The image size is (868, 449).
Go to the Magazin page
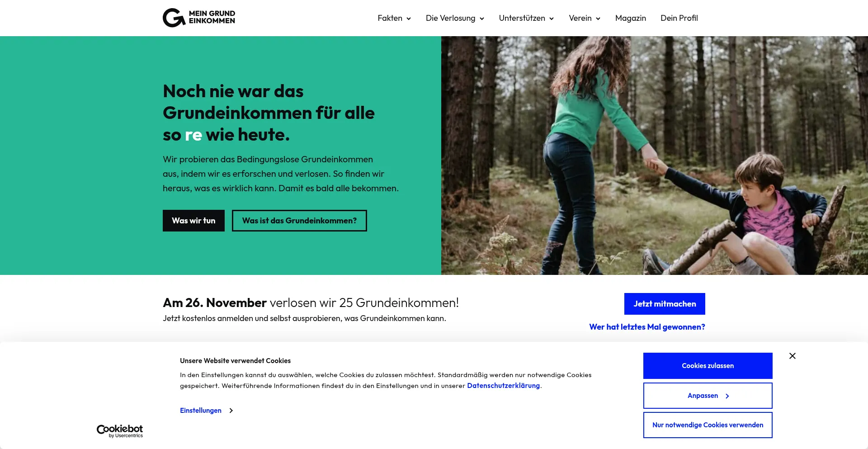(630, 18)
